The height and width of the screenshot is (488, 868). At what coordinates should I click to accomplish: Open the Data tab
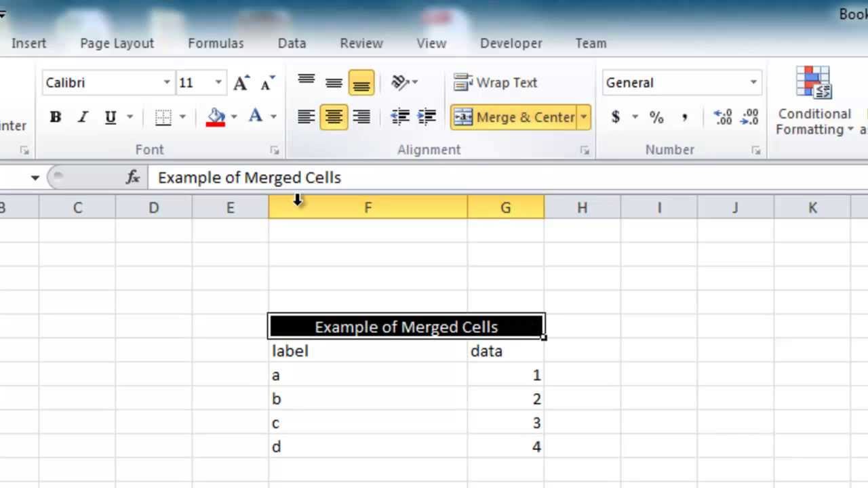(292, 43)
